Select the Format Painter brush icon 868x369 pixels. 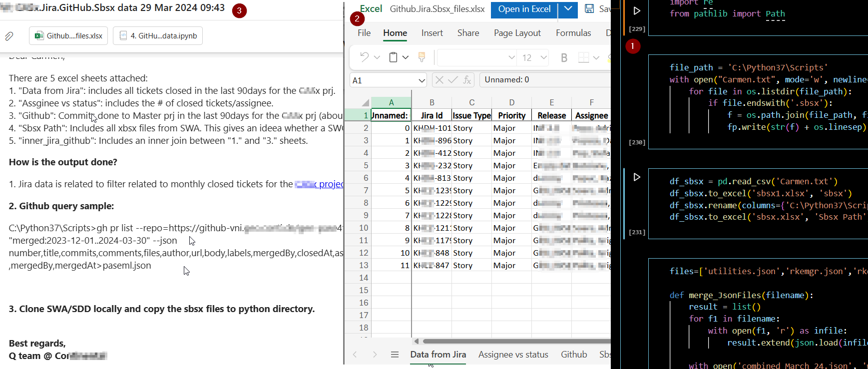422,57
